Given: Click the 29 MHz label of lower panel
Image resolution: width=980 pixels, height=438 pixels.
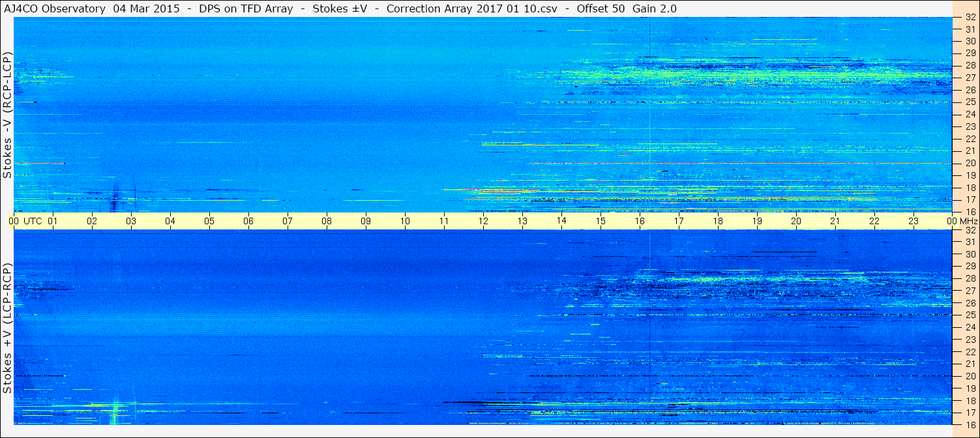Looking at the screenshot, I should [x=970, y=266].
